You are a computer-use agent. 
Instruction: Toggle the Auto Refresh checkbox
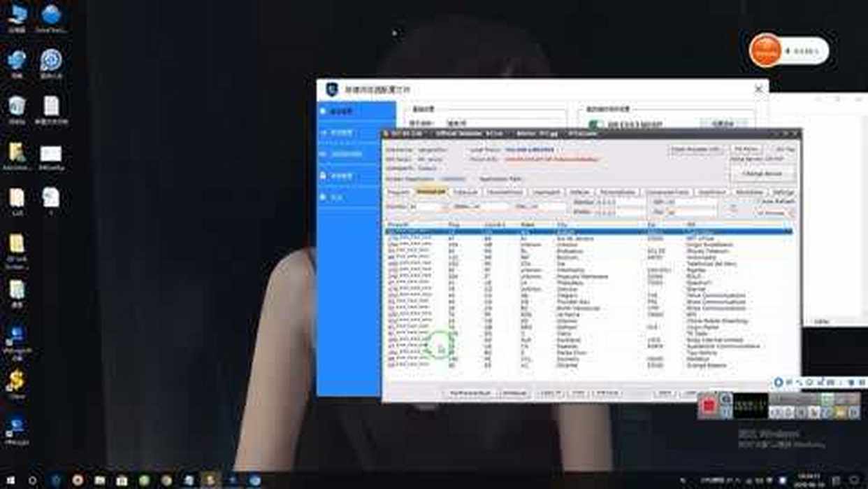click(x=761, y=201)
